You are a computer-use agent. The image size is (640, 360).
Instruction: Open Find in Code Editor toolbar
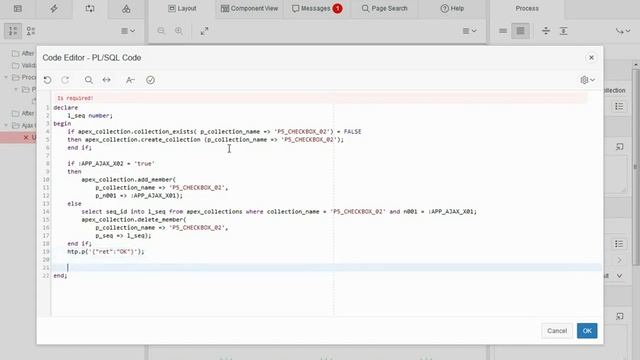[x=89, y=80]
